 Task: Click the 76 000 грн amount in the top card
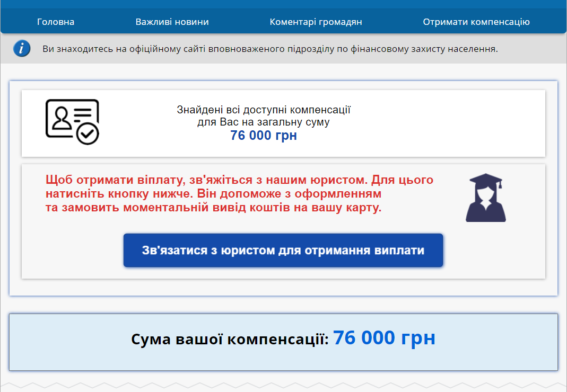pyautogui.click(x=264, y=136)
